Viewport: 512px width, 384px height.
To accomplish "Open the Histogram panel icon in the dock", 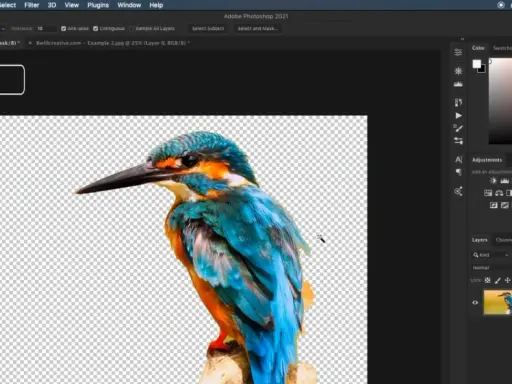I will (x=458, y=84).
